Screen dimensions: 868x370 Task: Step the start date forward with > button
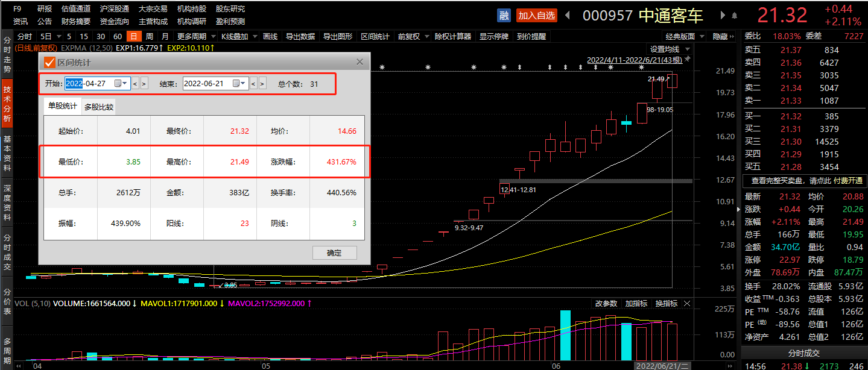pyautogui.click(x=144, y=84)
